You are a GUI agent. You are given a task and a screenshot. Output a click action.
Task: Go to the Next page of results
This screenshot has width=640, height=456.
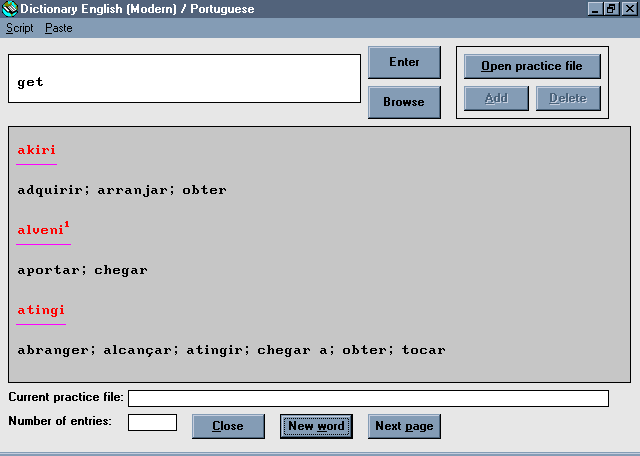[404, 426]
